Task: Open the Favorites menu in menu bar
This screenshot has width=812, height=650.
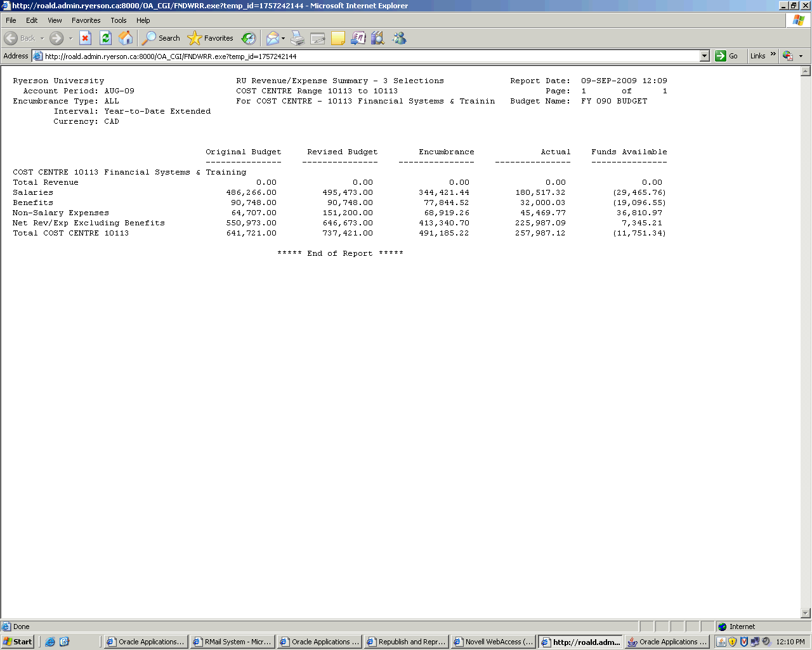Action: click(x=86, y=20)
